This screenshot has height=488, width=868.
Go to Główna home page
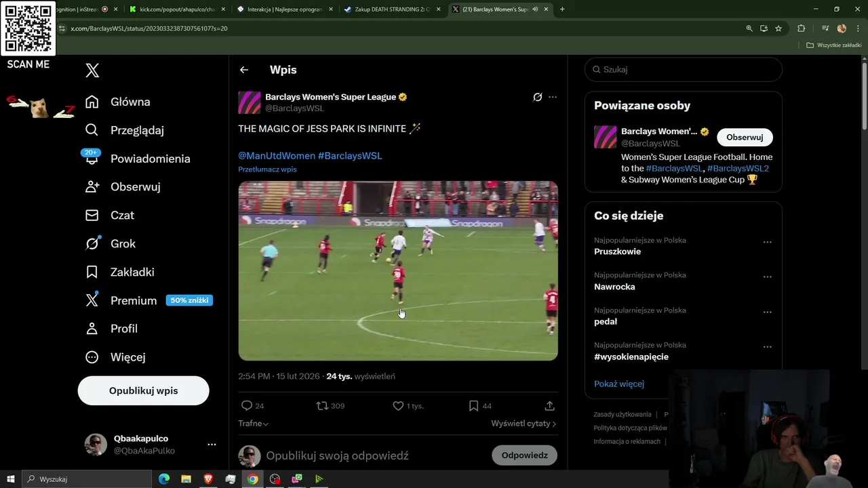click(x=117, y=102)
